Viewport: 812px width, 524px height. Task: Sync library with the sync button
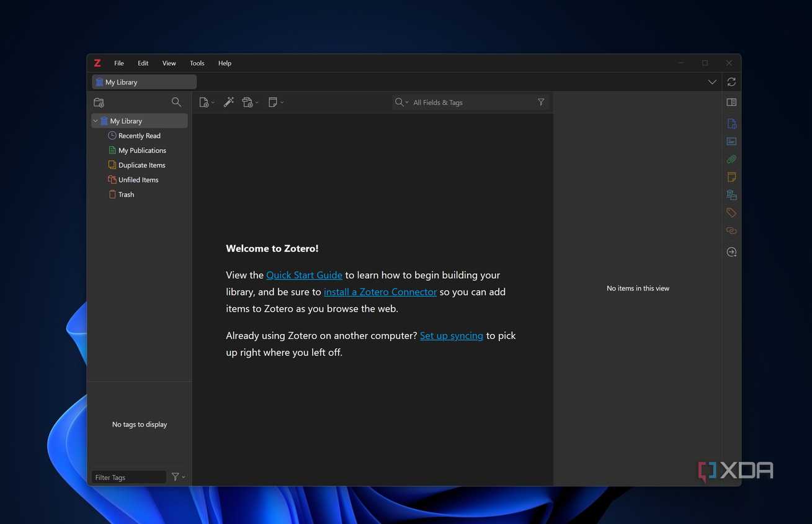[x=731, y=82]
